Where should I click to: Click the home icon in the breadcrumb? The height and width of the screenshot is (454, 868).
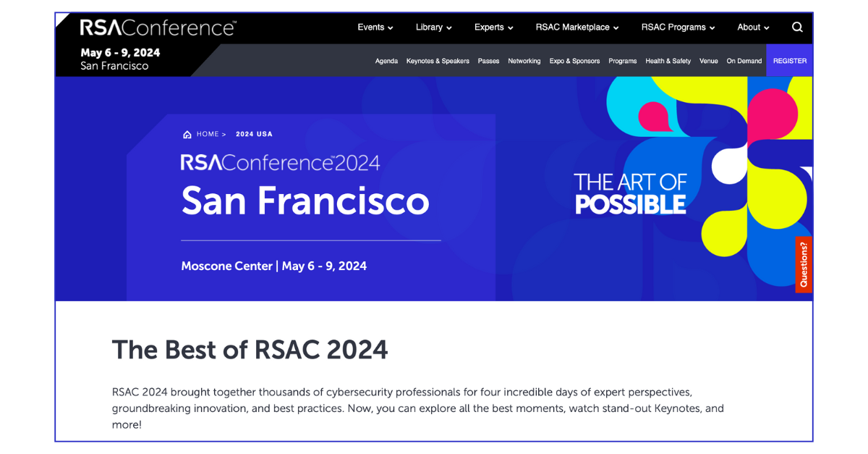pyautogui.click(x=187, y=133)
